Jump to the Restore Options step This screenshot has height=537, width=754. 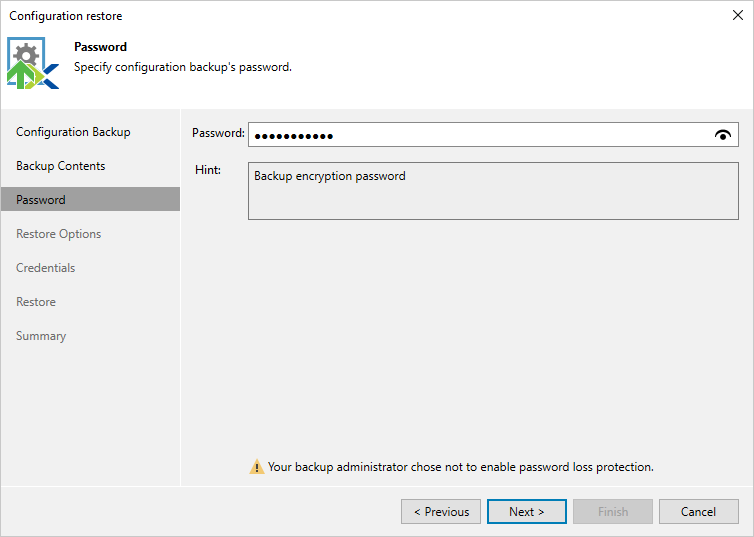59,234
